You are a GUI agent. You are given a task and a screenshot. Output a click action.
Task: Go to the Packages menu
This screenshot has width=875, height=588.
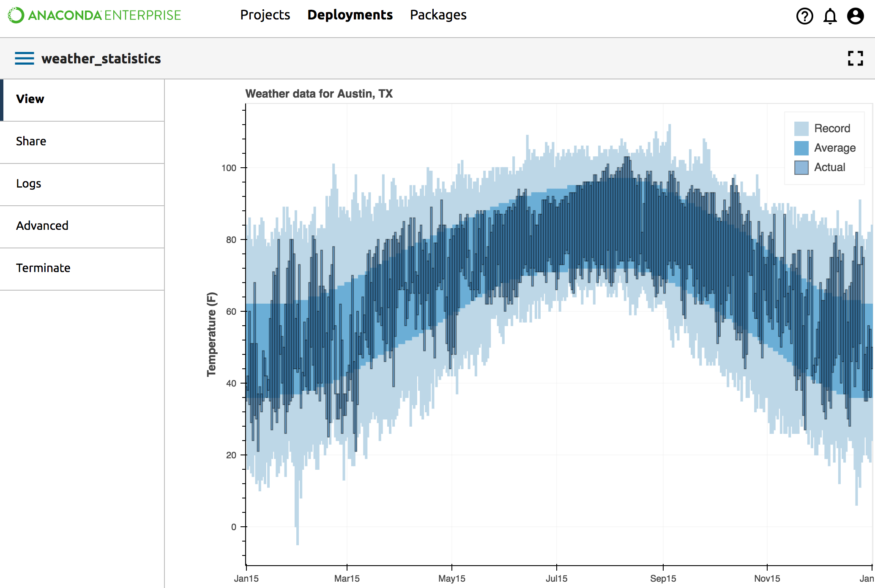(438, 15)
